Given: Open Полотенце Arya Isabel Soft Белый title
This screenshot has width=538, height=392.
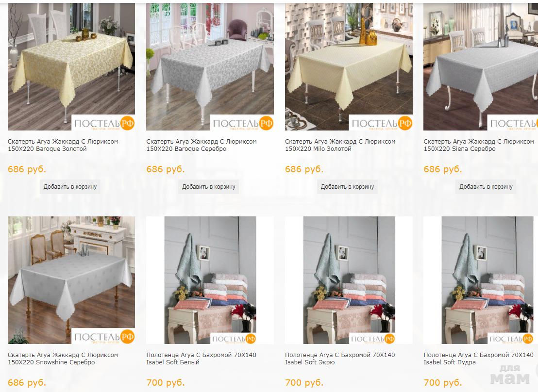Looking at the screenshot, I should (202, 359).
